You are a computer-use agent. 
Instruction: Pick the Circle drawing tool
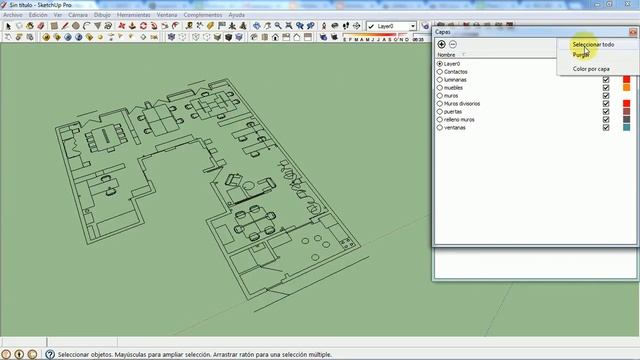pyautogui.click(x=76, y=26)
